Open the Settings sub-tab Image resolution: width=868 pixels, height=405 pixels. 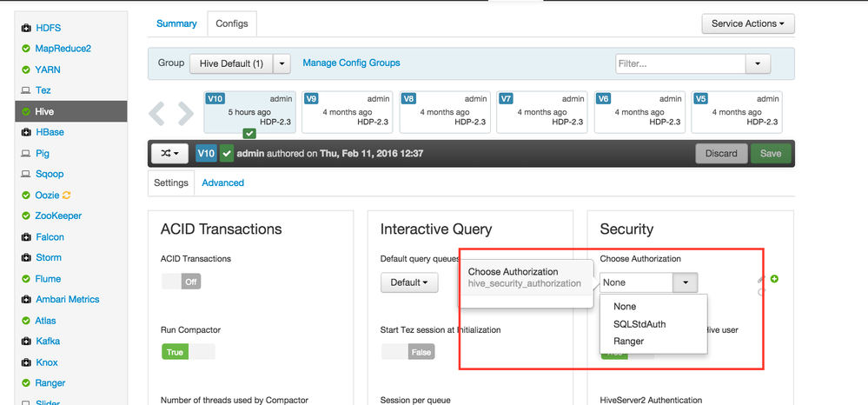pos(170,183)
